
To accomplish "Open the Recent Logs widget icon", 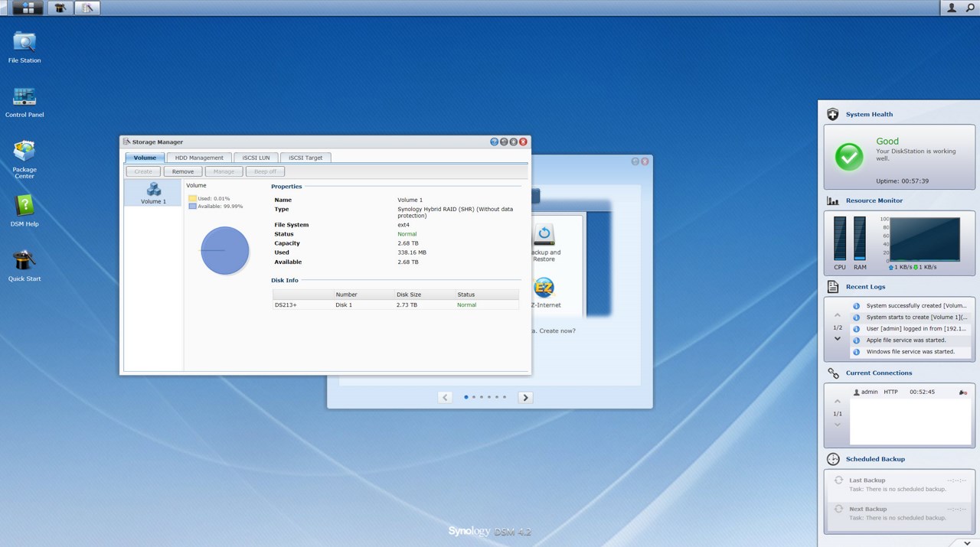I will pyautogui.click(x=833, y=287).
